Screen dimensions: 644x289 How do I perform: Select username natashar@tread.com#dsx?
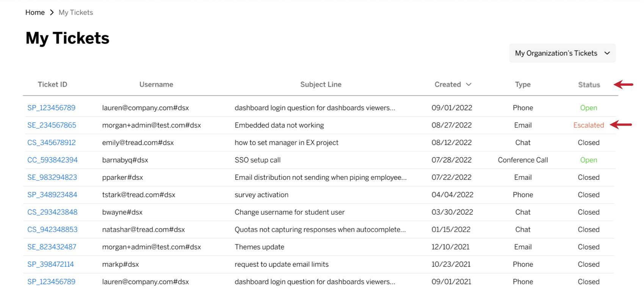point(143,230)
